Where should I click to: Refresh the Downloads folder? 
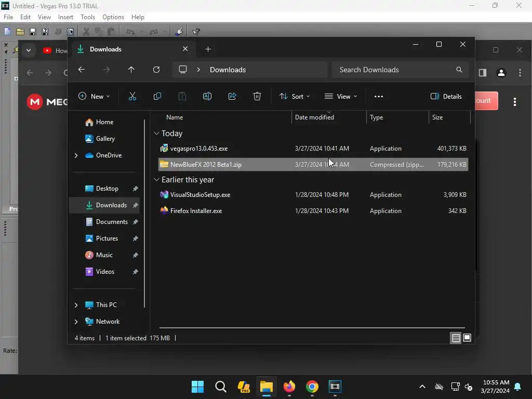coord(156,70)
